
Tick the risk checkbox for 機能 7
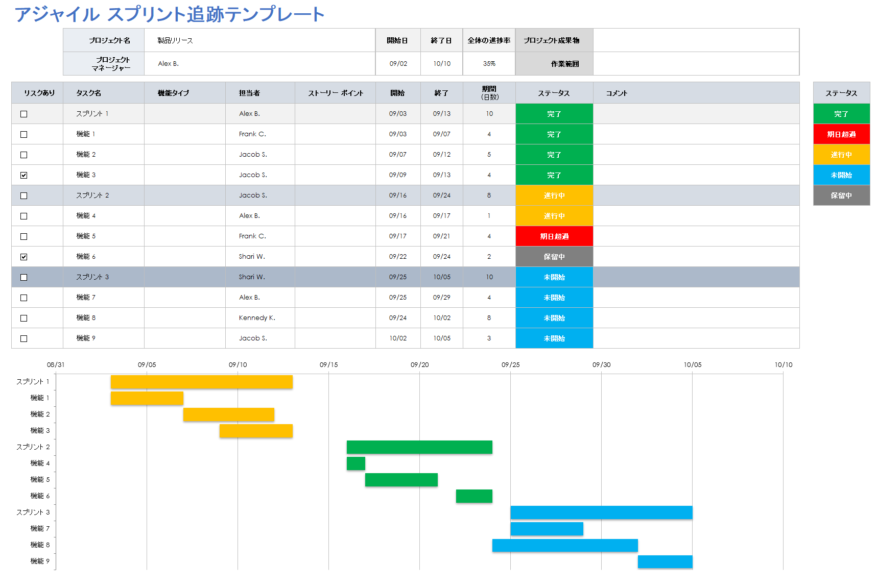[23, 298]
